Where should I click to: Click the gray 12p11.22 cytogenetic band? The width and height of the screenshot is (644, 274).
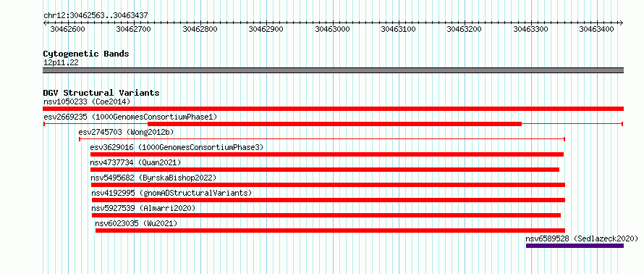(x=333, y=70)
